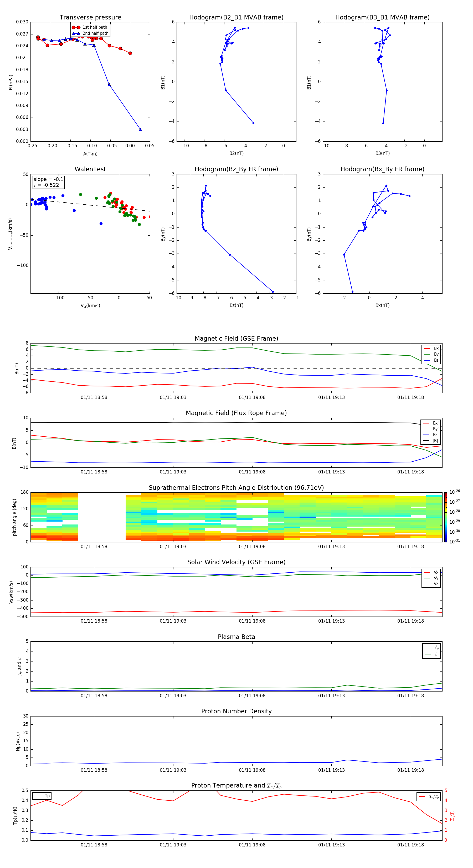Click the Suprathermal Electrons Pitch Angle title
This screenshot has width=473, height=868.
tap(236, 488)
